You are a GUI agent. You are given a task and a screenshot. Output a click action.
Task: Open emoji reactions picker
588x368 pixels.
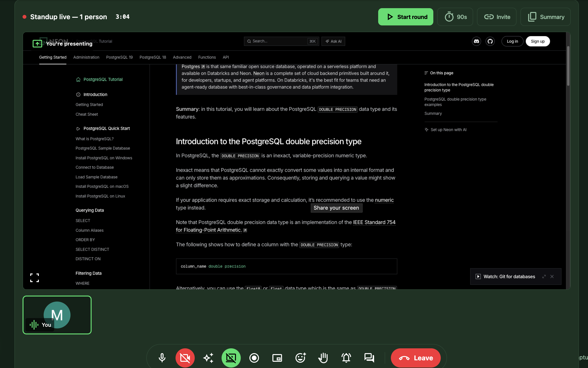(300, 358)
